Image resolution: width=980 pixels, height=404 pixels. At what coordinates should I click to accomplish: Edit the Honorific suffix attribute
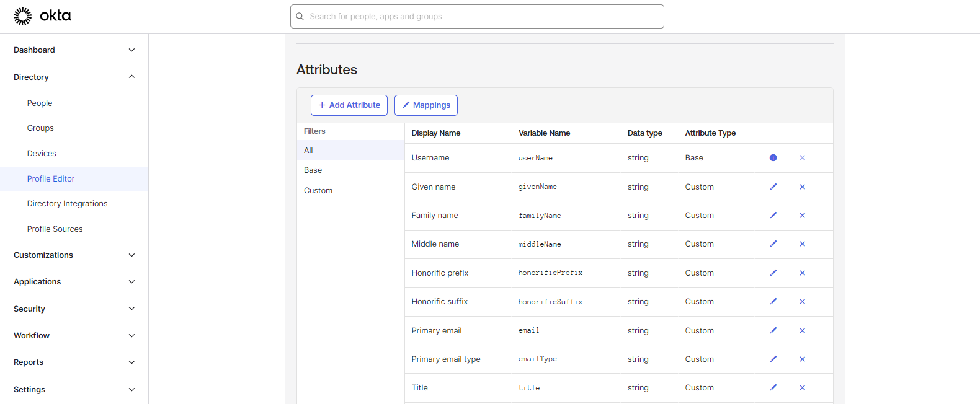773,302
